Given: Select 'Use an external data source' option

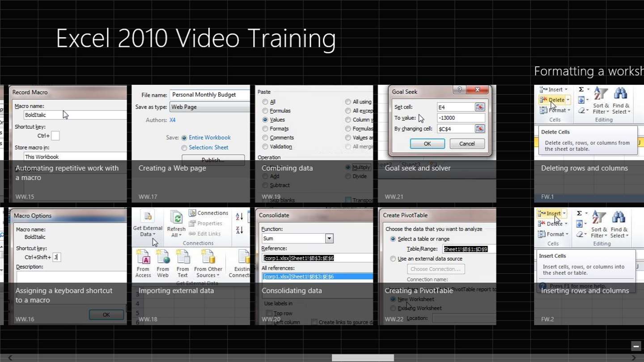Looking at the screenshot, I should pyautogui.click(x=393, y=259).
